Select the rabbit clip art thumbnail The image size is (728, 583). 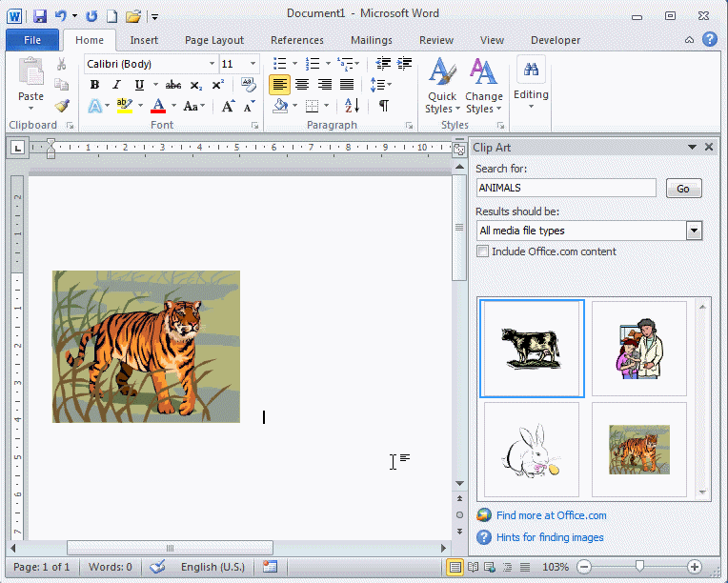531,450
